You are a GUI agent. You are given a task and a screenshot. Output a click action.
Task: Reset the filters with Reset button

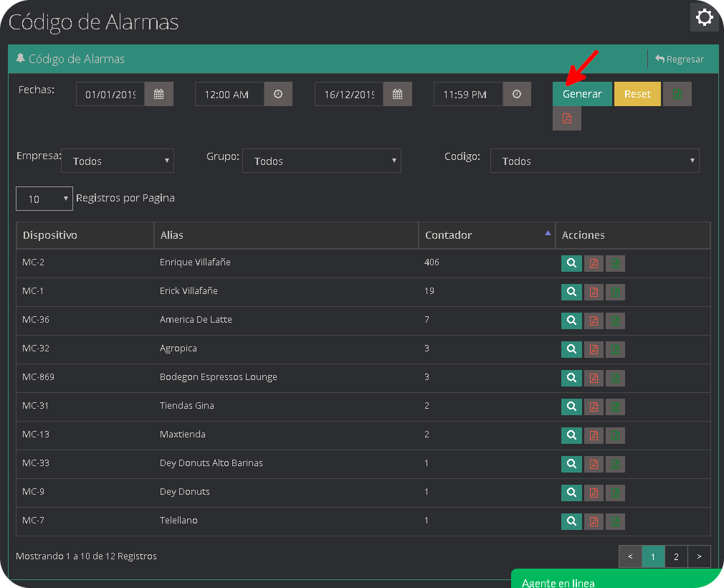(x=637, y=93)
